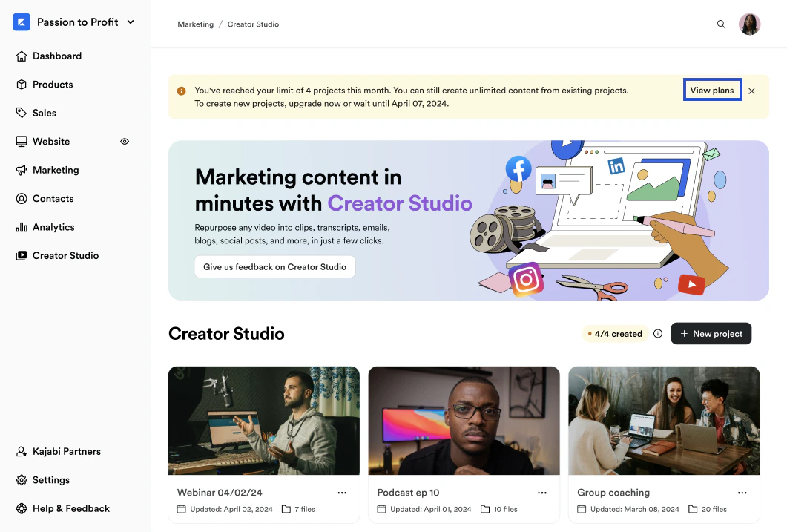Open the user profile avatar

tap(750, 24)
